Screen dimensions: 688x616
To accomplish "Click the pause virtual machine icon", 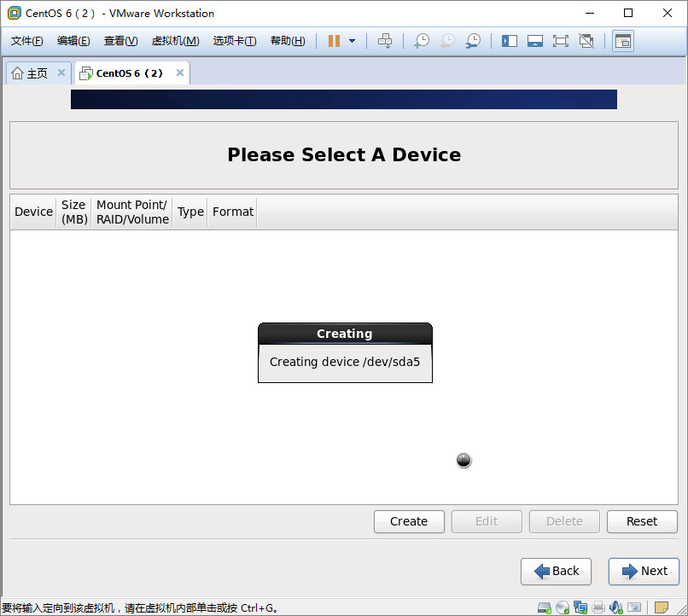I will 334,41.
